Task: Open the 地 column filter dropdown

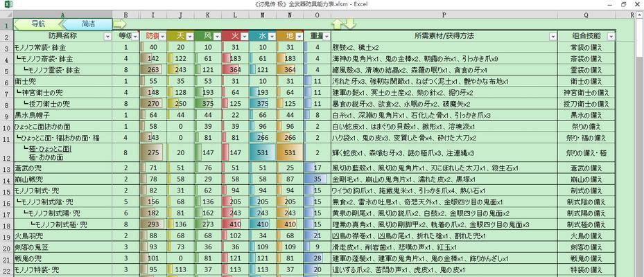Action: pyautogui.click(x=299, y=37)
